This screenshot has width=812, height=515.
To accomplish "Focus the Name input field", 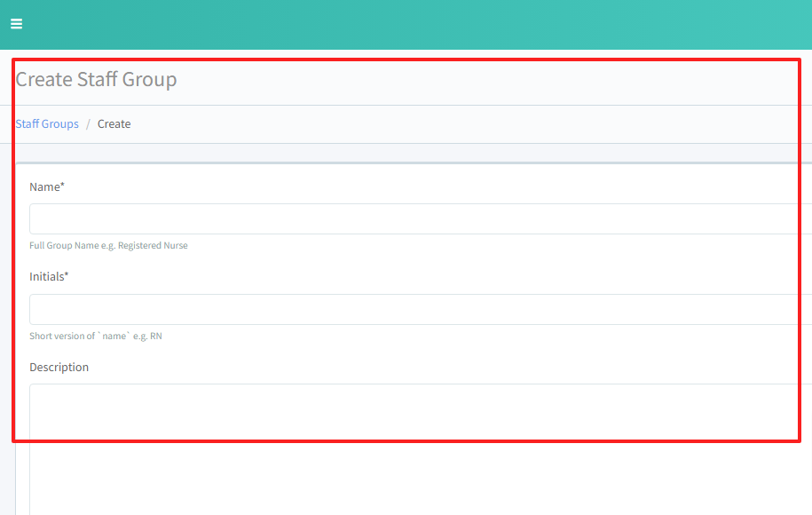I will pyautogui.click(x=417, y=219).
